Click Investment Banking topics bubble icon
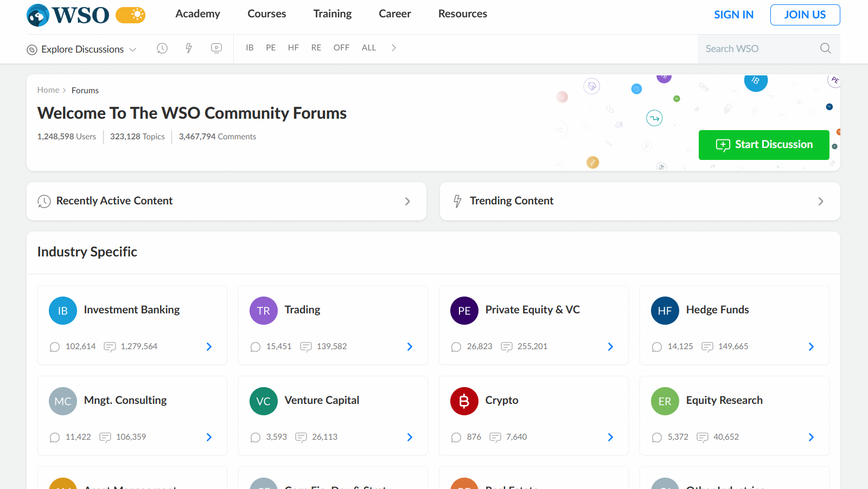The width and height of the screenshot is (868, 489). [x=55, y=347]
